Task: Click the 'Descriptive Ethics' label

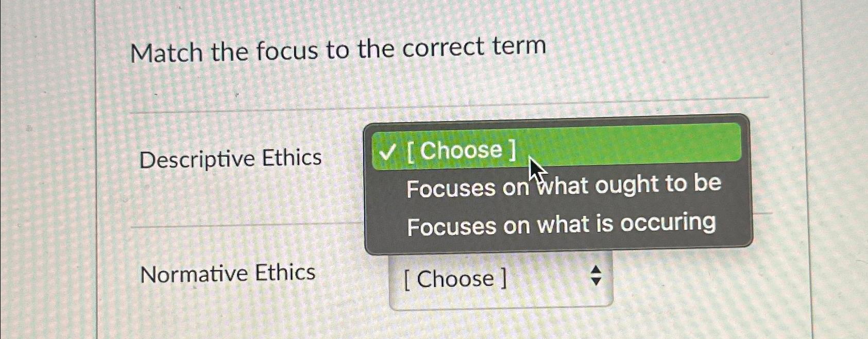Action: (x=230, y=159)
